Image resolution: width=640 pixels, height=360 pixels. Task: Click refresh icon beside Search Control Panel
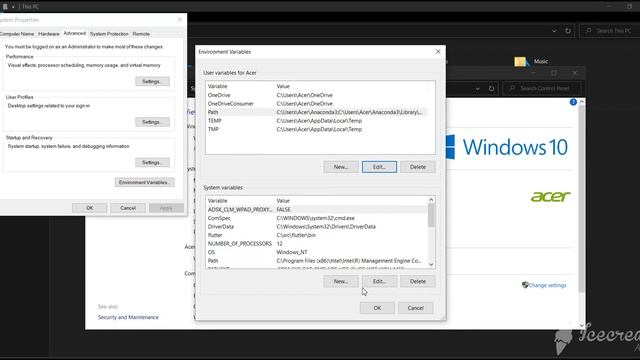pos(491,88)
